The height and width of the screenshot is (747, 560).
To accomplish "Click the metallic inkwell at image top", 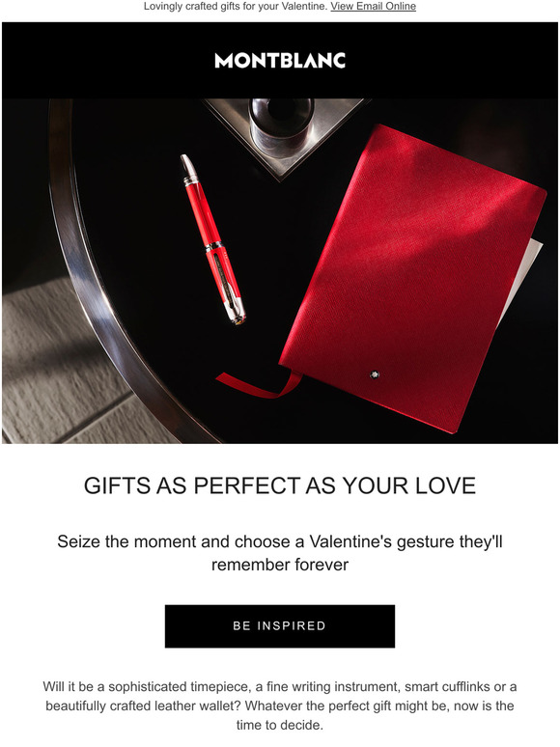I will point(282,124).
